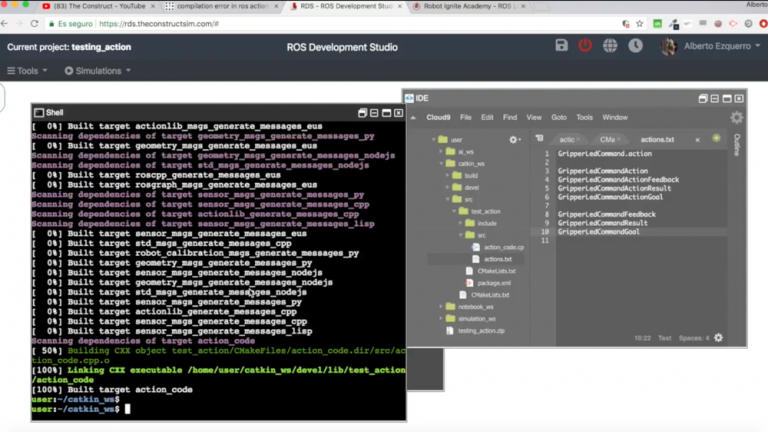
Task: Open the Outline side panel
Action: pyautogui.click(x=737, y=144)
